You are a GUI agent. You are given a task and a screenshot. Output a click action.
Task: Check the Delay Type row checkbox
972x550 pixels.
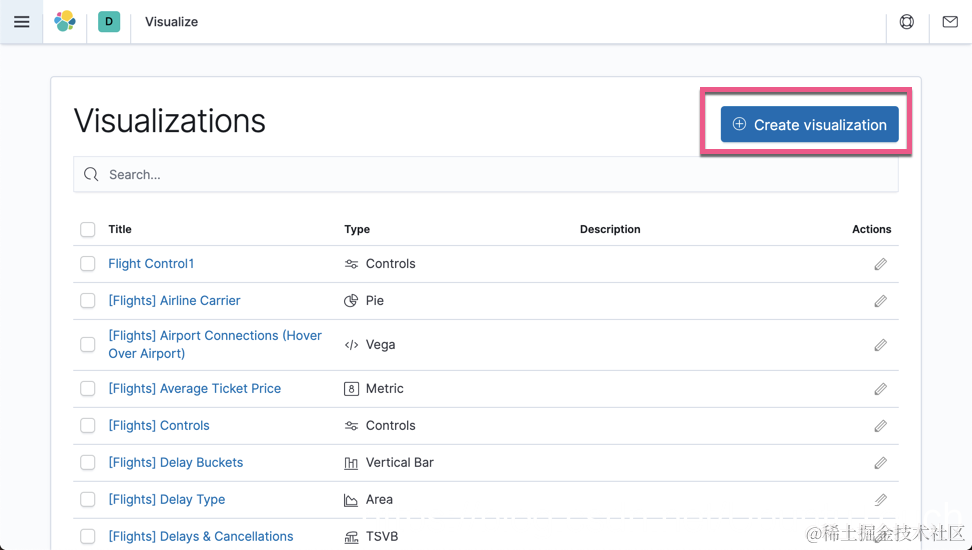click(87, 499)
